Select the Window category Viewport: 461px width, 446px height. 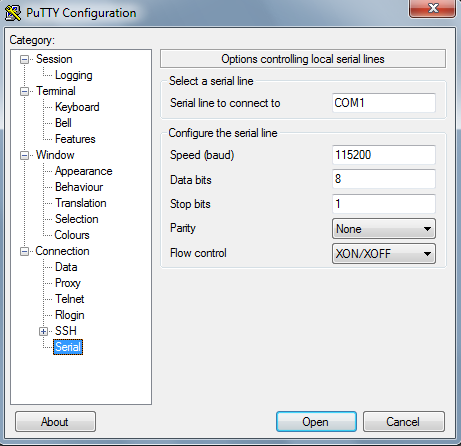click(x=55, y=155)
